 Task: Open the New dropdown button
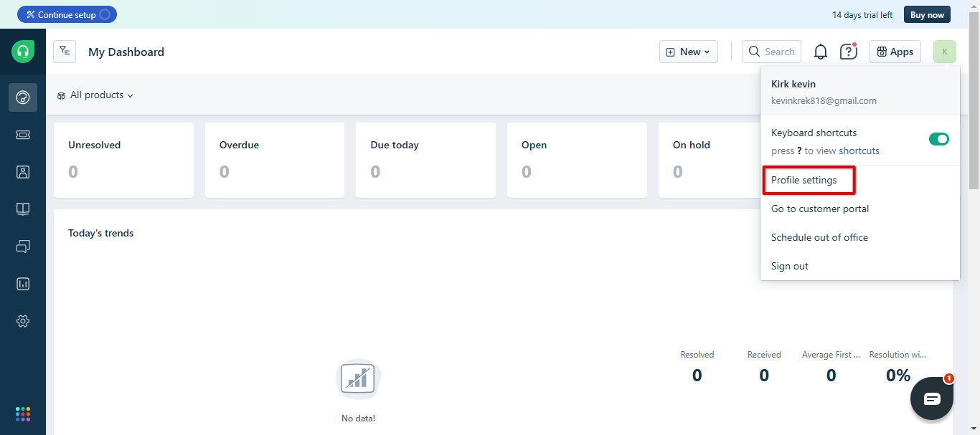click(x=689, y=52)
